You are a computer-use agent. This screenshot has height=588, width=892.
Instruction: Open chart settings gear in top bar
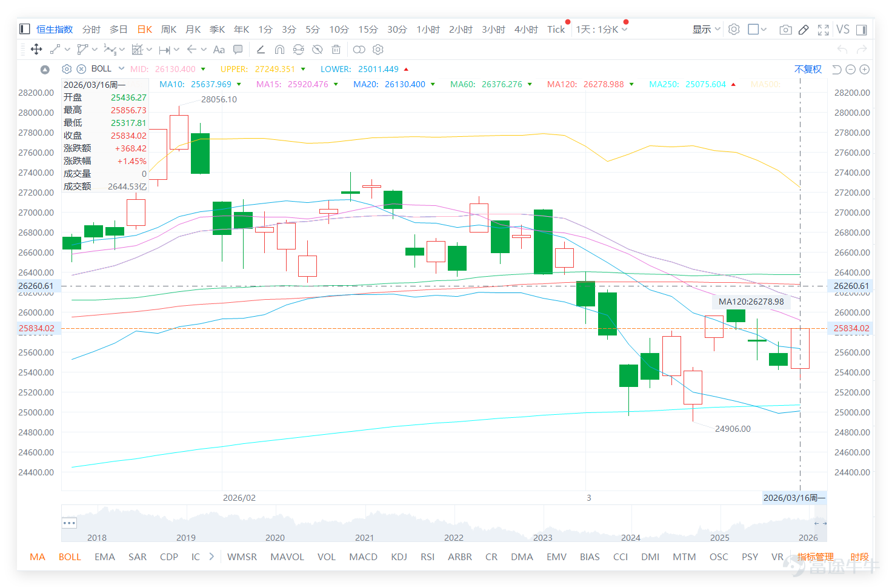pos(734,29)
